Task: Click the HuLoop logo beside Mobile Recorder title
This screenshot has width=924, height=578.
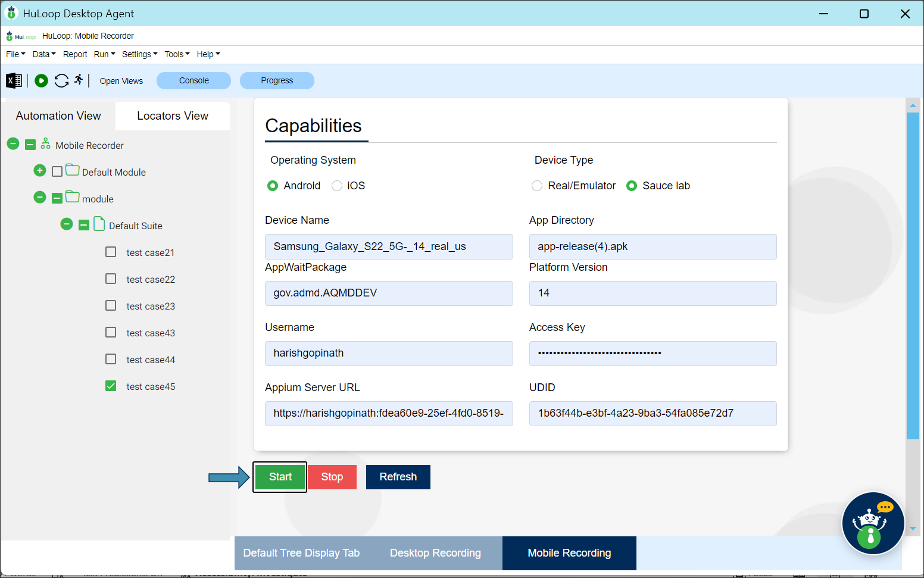Action: (21, 36)
